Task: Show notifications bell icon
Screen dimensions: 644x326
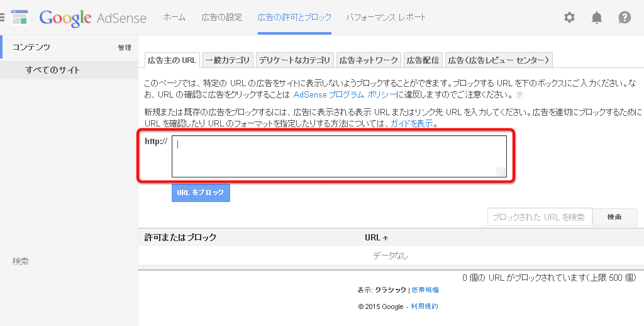Action: [x=597, y=17]
